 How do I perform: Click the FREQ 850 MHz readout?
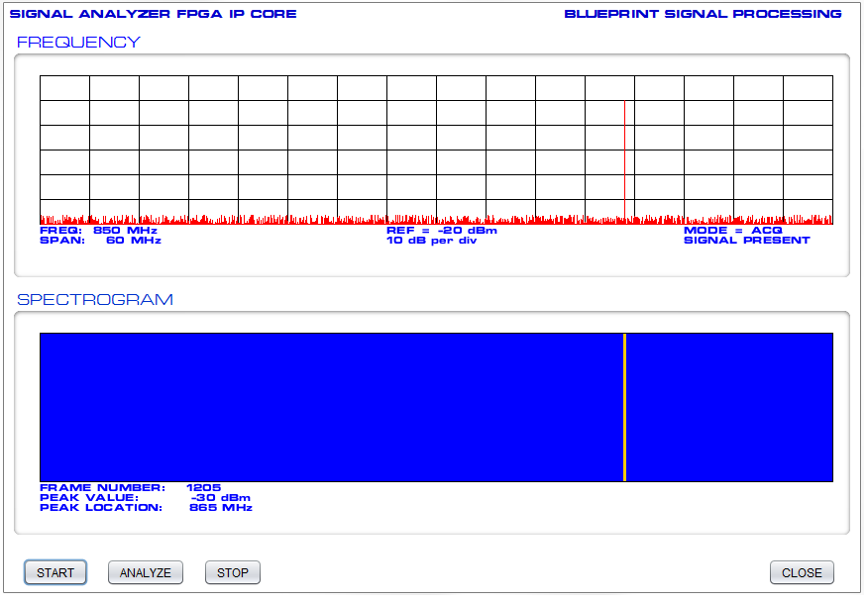(98, 230)
